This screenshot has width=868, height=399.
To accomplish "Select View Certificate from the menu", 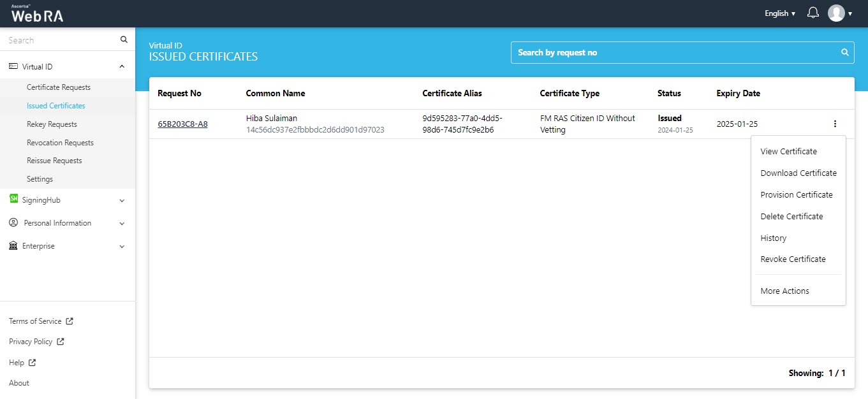I will [788, 152].
